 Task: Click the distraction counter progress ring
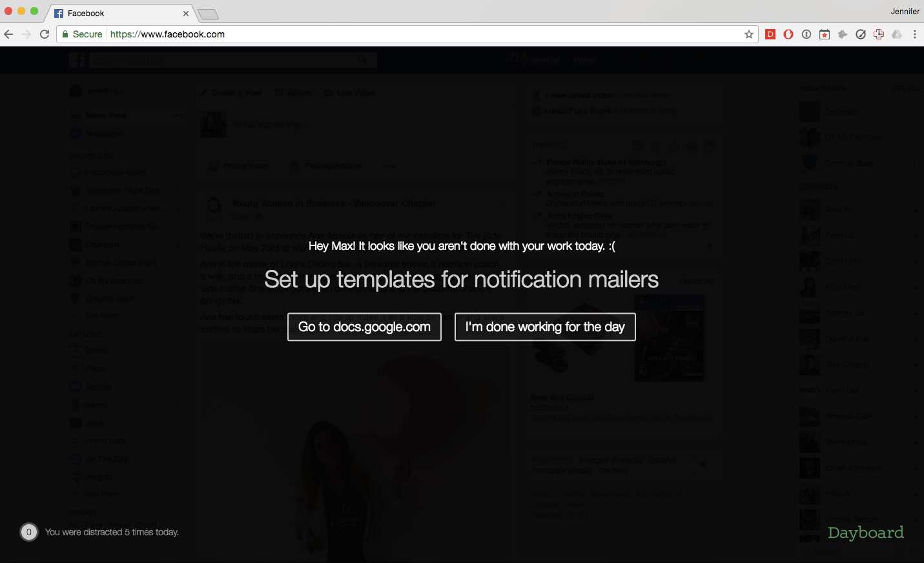[28, 532]
